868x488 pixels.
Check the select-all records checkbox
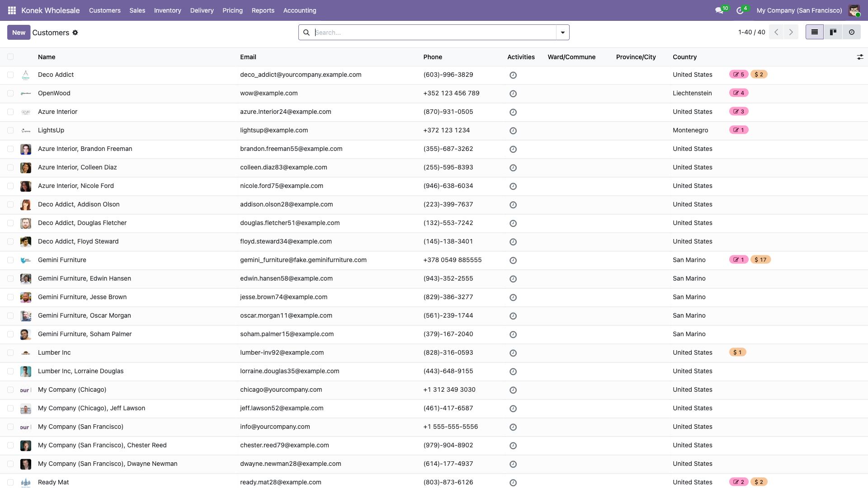click(10, 56)
